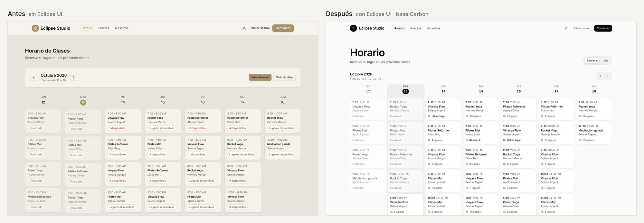
Task: Open Meditación guiada Selene Argent card in Antes
Action: [283, 147]
